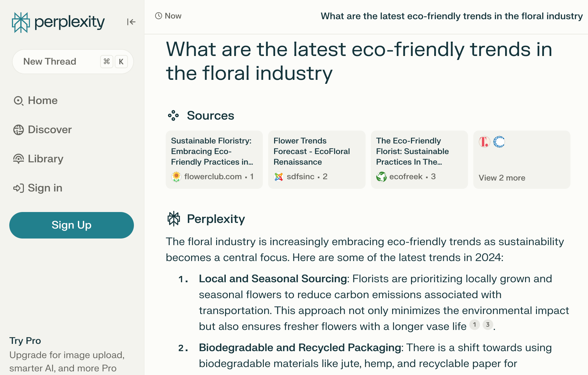Click the thread title in the header
Viewport: 588px width, 375px height.
pyautogui.click(x=452, y=16)
